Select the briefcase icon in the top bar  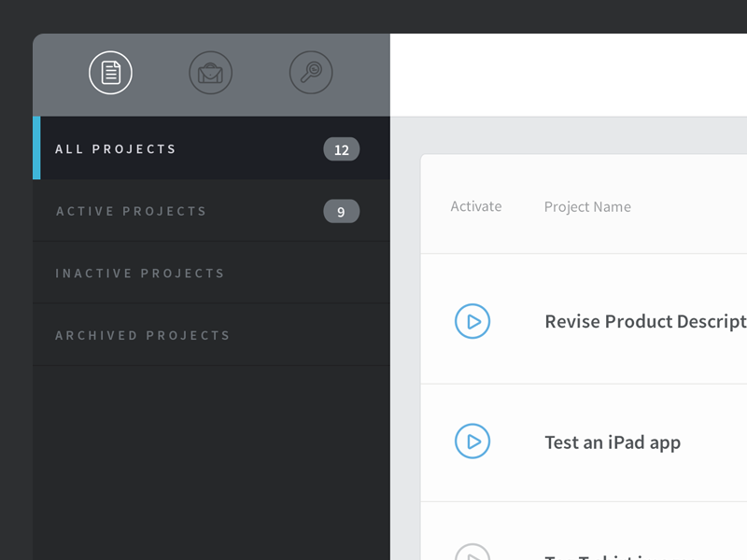click(211, 73)
